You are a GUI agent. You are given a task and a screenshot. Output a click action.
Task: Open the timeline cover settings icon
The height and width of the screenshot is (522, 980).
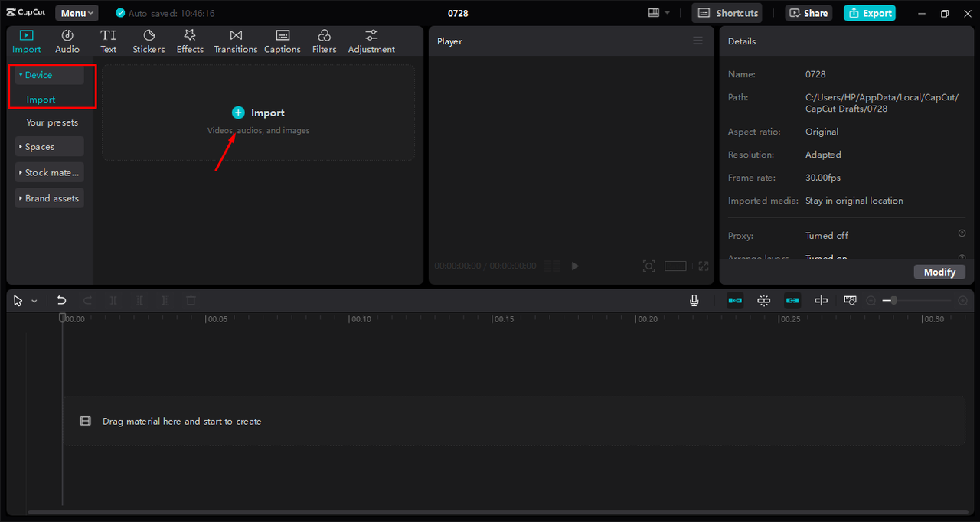850,301
